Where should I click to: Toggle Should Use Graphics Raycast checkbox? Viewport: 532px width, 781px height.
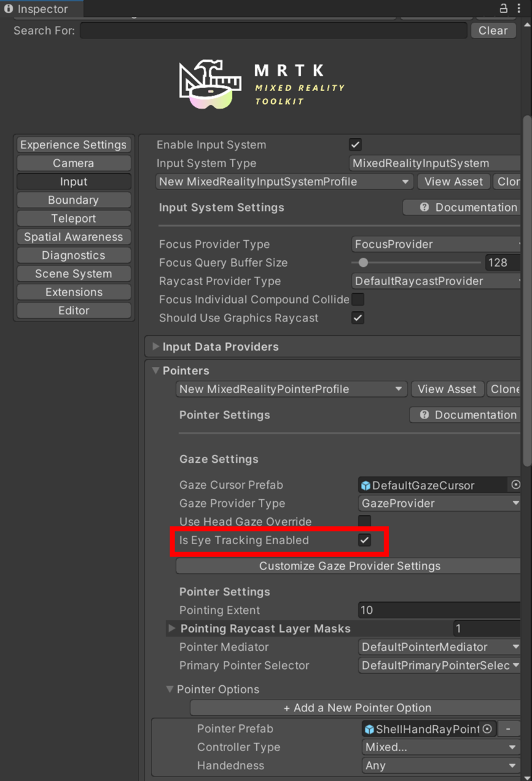tap(358, 318)
